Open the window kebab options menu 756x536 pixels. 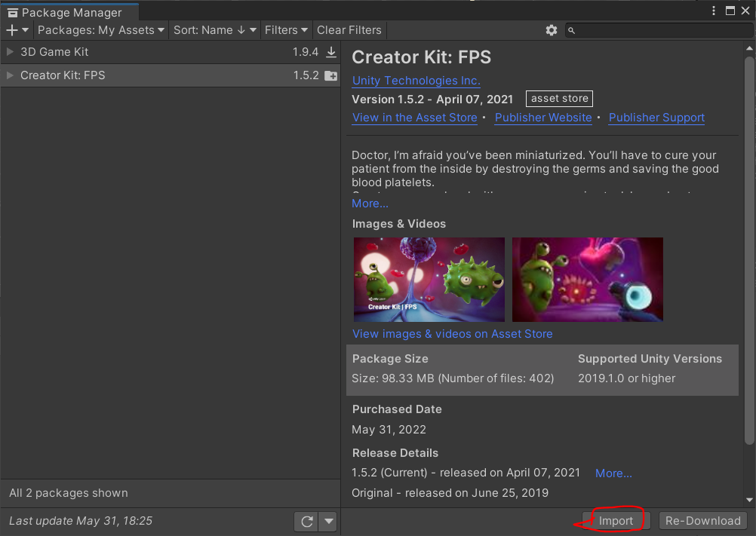tap(714, 11)
